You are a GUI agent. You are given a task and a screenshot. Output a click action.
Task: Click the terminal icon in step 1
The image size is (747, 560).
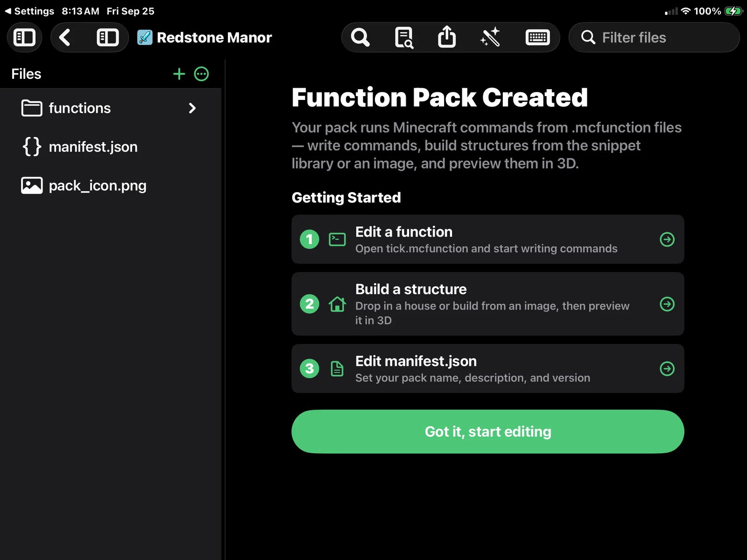337,239
